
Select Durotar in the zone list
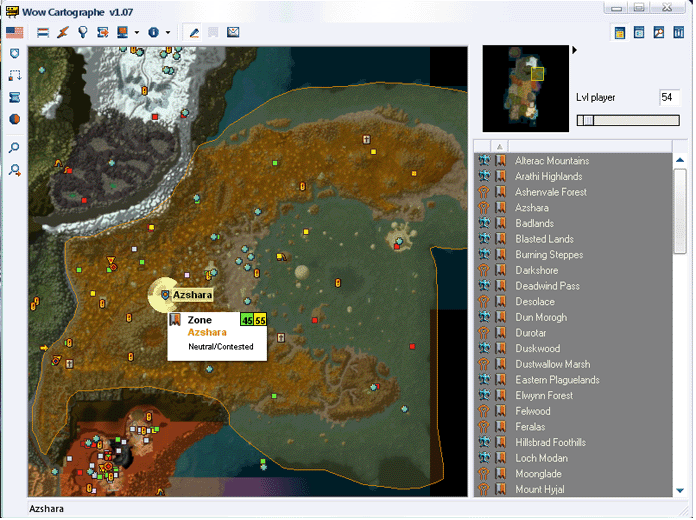530,333
